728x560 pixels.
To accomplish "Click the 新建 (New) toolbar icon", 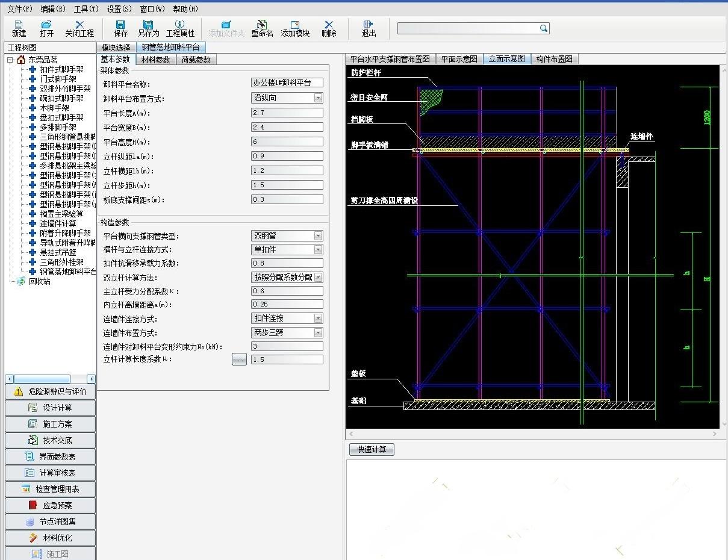I will (x=19, y=28).
